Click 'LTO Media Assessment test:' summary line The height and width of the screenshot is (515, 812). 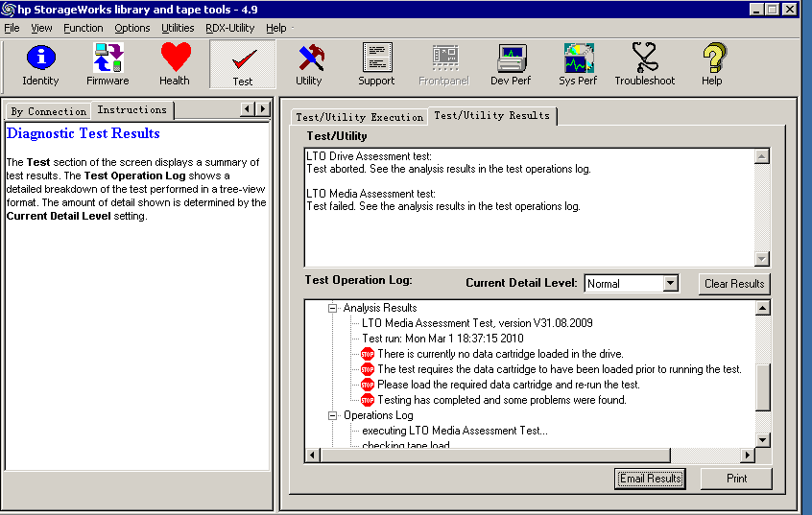coord(370,194)
